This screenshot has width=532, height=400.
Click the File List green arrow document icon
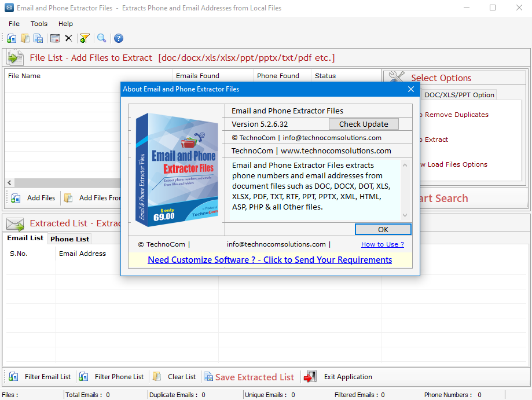coord(15,58)
